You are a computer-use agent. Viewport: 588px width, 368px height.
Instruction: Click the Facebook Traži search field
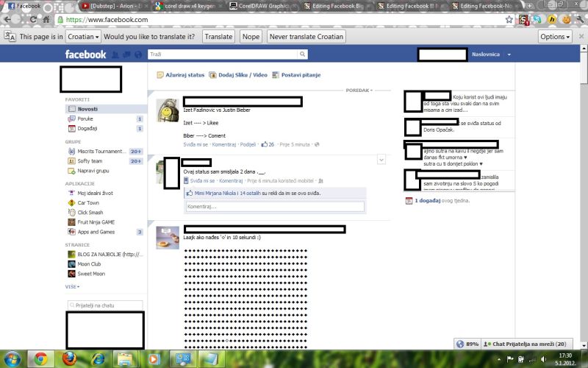pos(223,54)
